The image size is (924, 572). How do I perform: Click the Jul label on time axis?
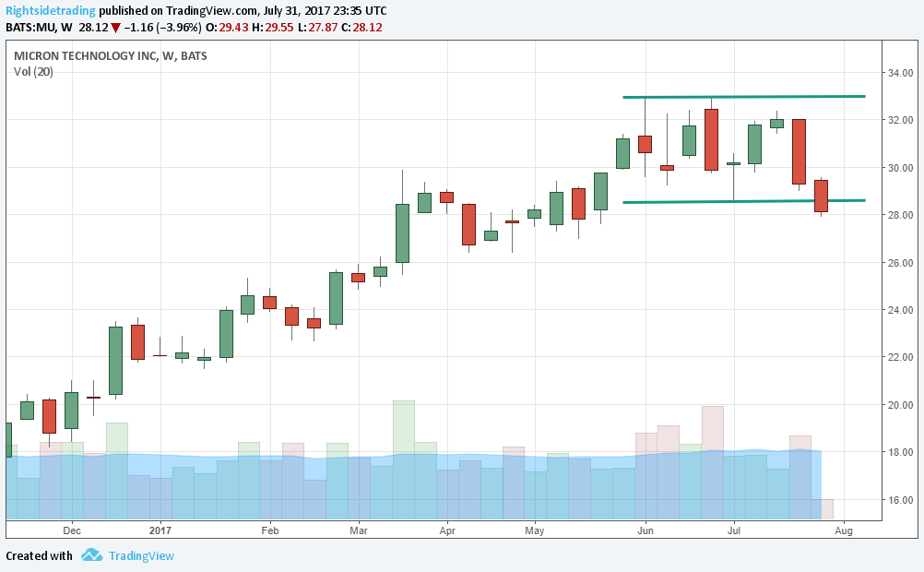734,530
